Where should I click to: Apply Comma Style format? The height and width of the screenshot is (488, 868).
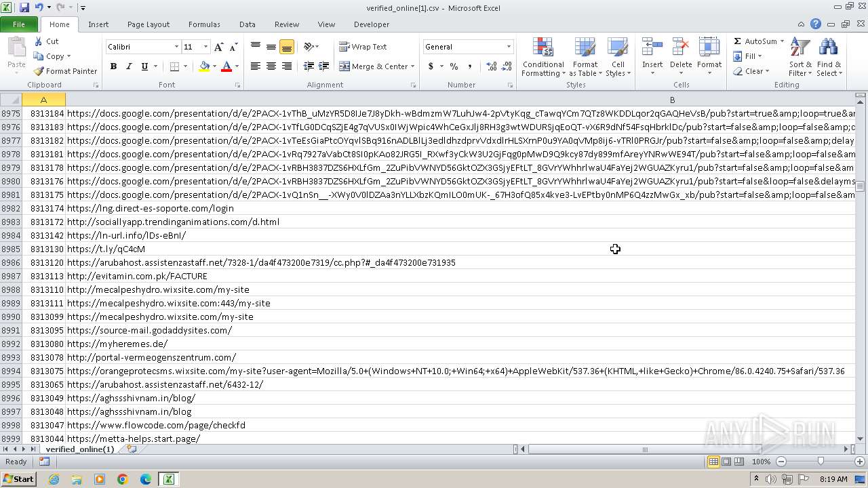point(469,66)
